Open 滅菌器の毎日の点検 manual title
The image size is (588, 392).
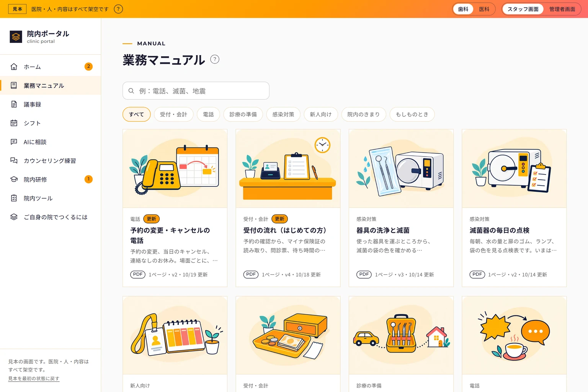(x=499, y=230)
